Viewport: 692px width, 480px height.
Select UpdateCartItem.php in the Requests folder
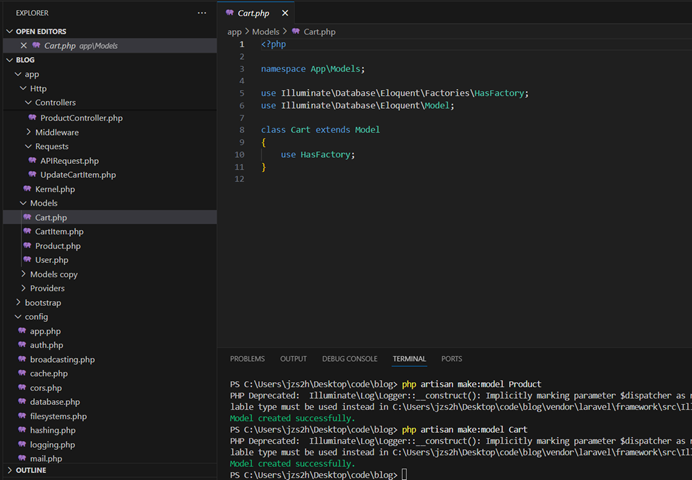point(78,175)
